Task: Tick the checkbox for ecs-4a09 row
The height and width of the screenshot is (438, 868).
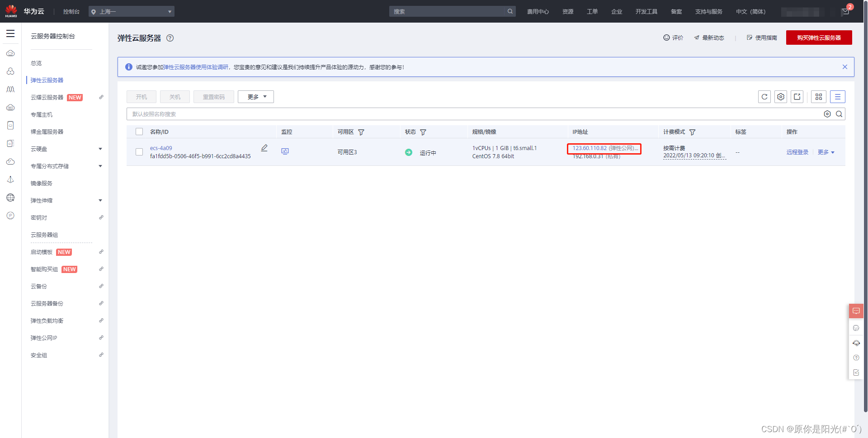Action: (x=139, y=152)
